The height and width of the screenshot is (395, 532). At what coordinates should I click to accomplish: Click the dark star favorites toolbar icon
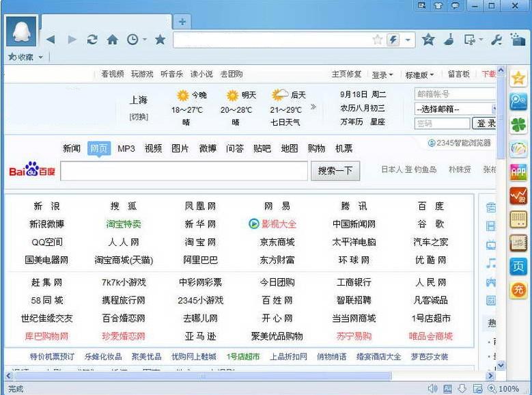tap(160, 40)
